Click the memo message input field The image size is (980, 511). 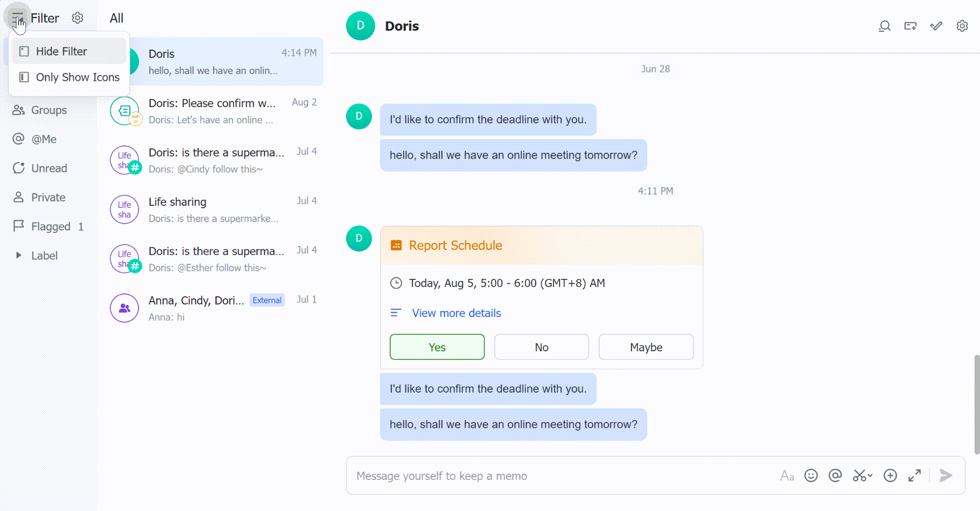coord(541,476)
